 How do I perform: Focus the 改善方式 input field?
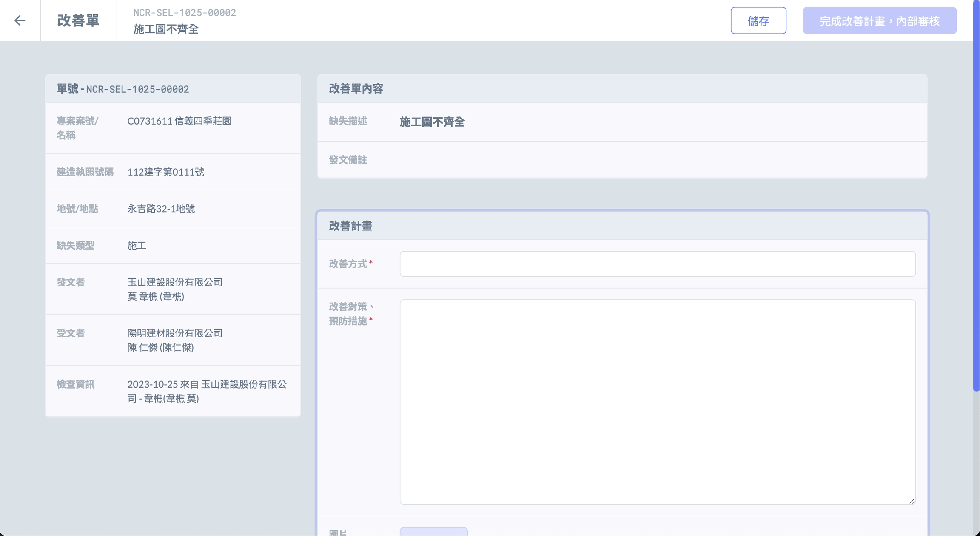click(x=657, y=264)
